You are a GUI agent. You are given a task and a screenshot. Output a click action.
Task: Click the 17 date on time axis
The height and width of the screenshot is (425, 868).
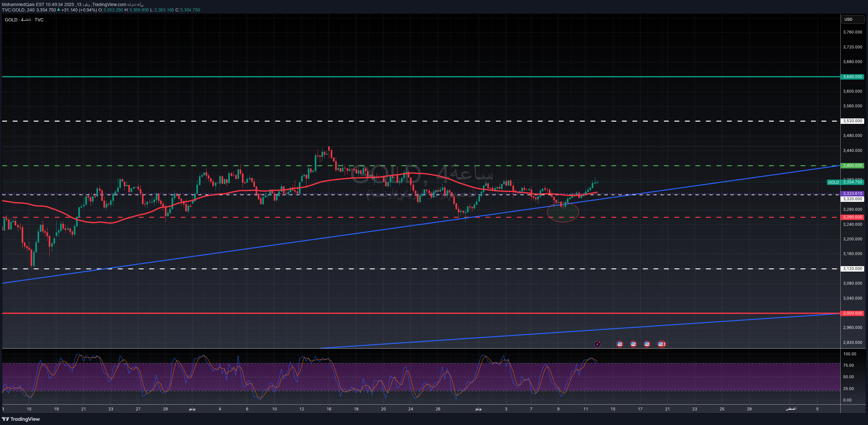click(640, 409)
